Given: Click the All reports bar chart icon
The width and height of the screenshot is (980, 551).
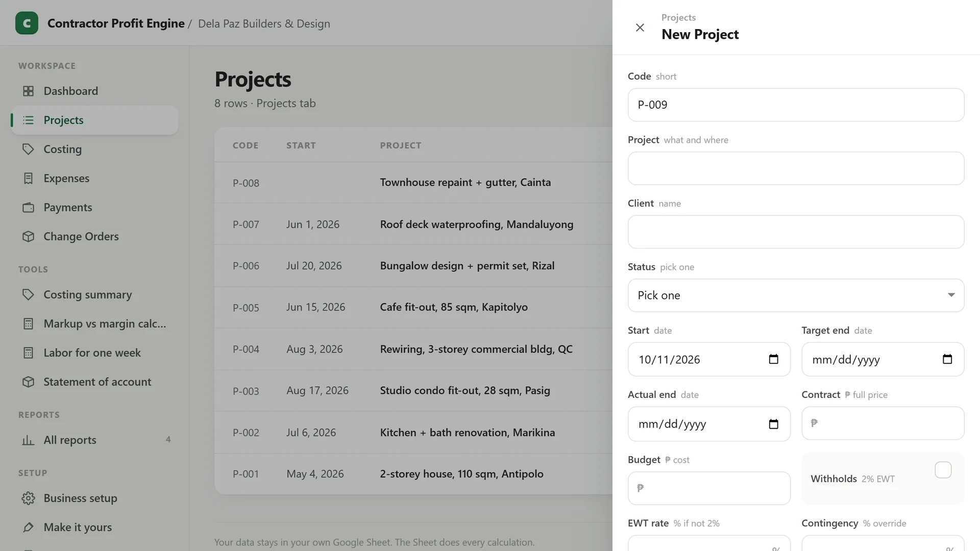Looking at the screenshot, I should point(29,440).
